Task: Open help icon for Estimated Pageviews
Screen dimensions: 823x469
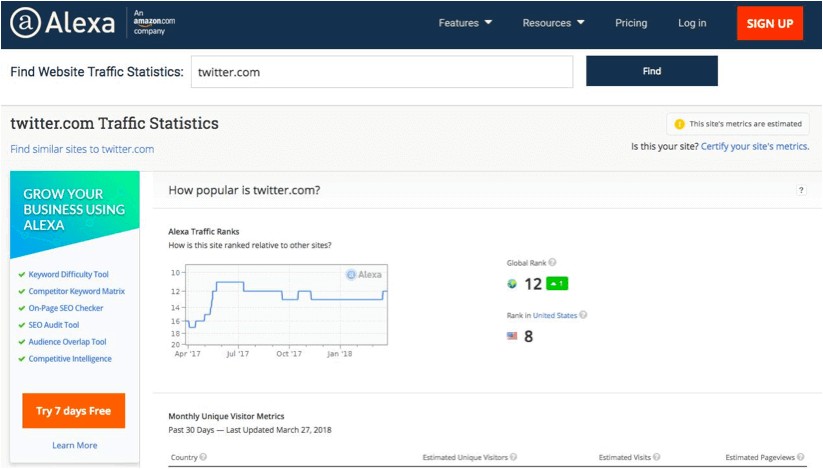Action: [800, 456]
